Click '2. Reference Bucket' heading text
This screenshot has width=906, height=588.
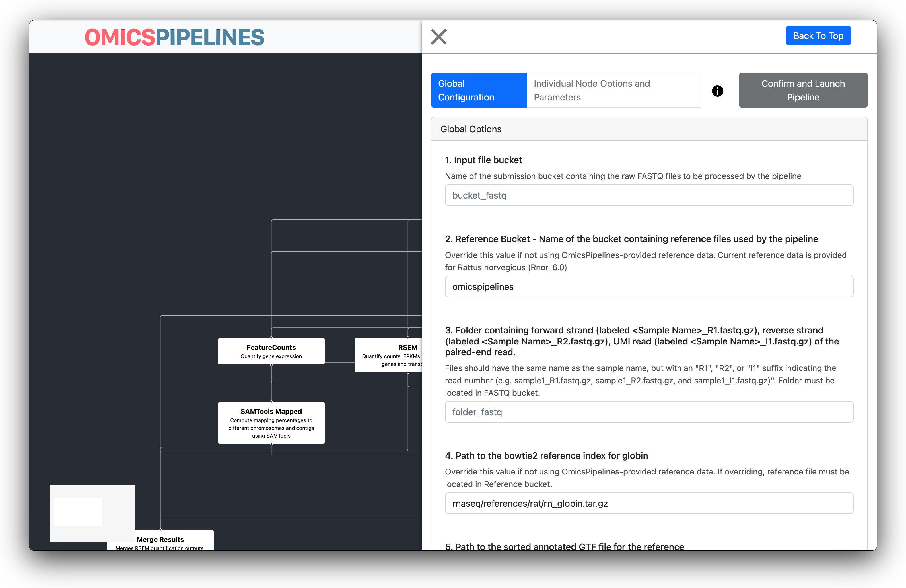(x=631, y=239)
